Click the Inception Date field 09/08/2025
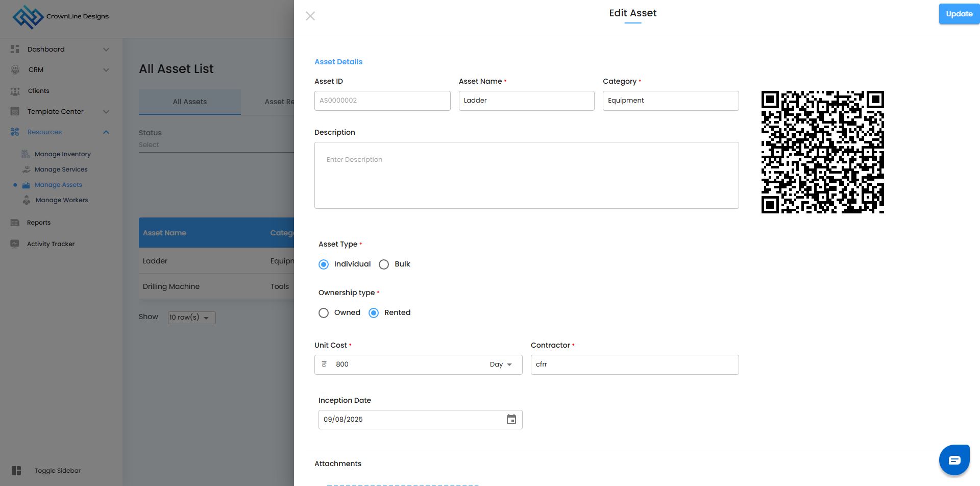Viewport: 980px width, 486px height. tap(421, 420)
